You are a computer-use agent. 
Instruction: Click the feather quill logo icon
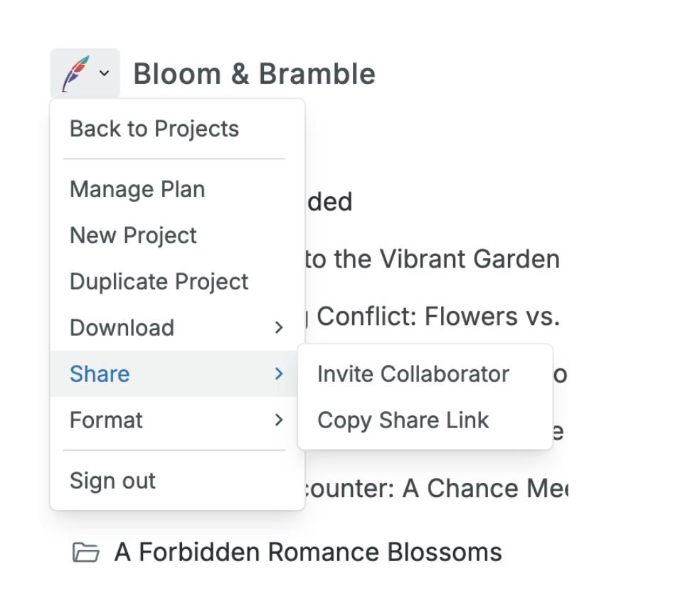point(76,73)
